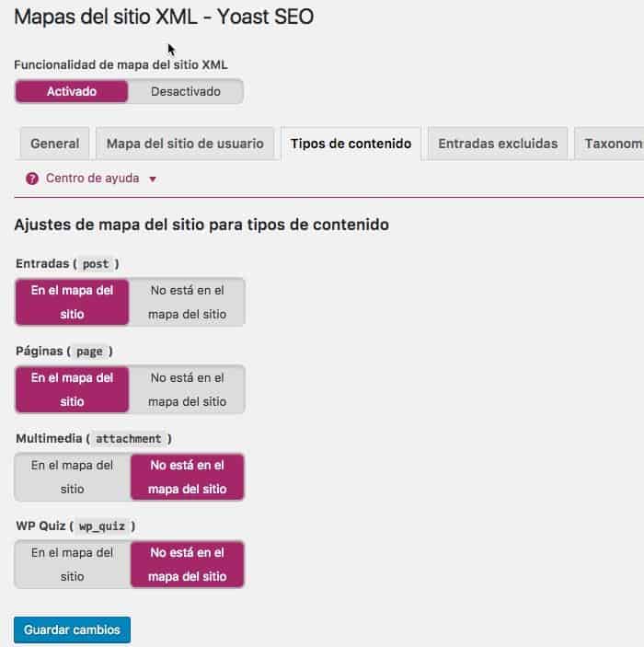
Task: Click the 'Funcionalidad de mapa del sitio XML' label
Action: point(121,64)
